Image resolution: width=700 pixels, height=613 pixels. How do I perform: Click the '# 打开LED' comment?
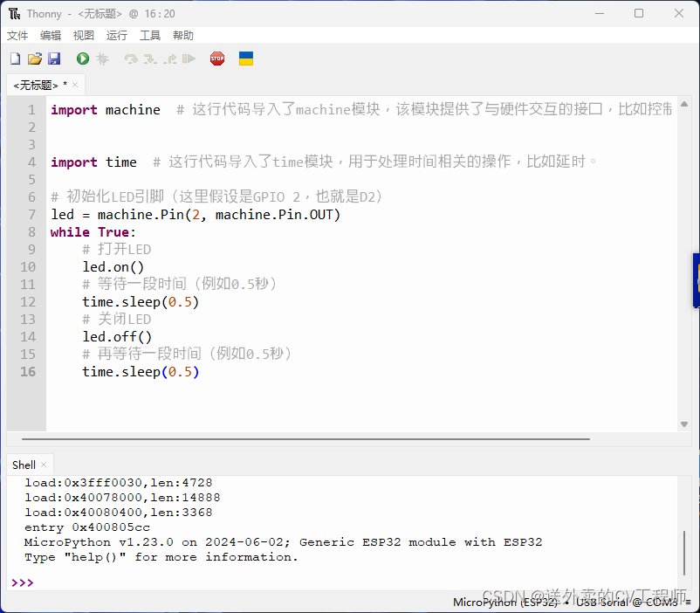tap(116, 250)
